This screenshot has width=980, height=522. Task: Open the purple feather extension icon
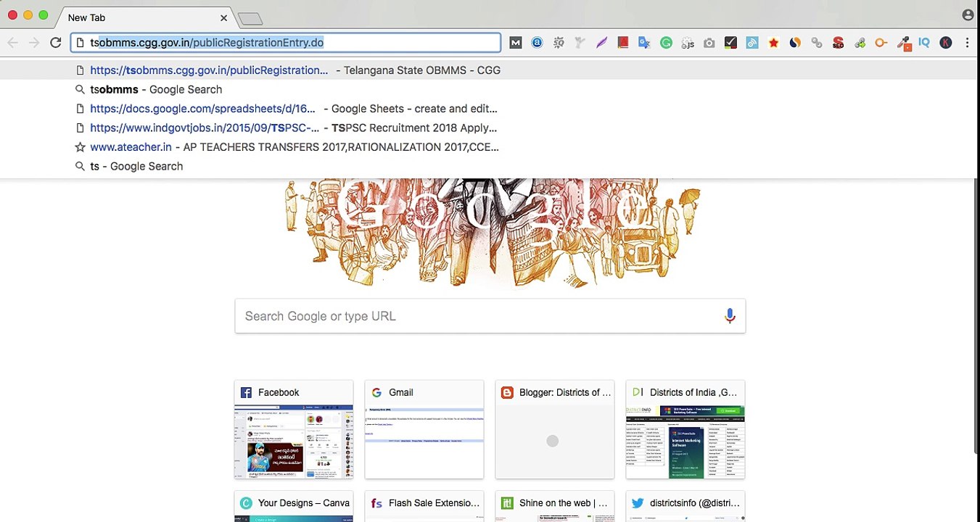point(601,43)
